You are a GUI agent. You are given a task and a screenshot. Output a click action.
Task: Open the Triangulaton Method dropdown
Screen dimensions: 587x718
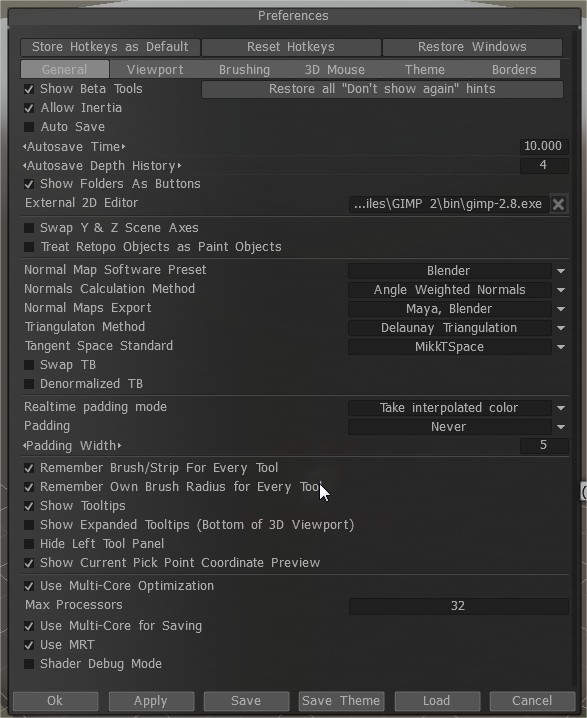(449, 328)
